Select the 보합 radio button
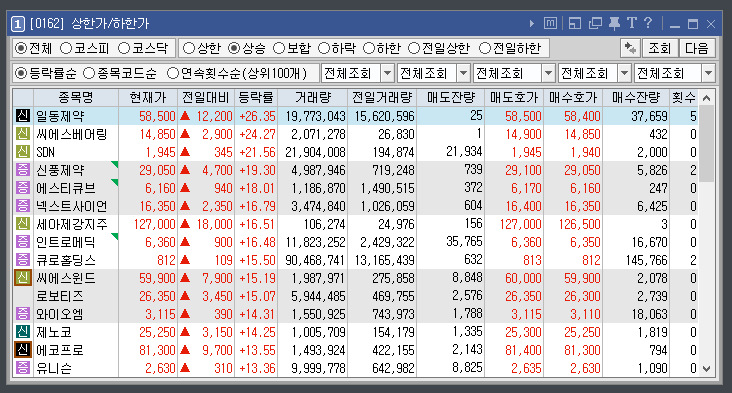 click(279, 48)
